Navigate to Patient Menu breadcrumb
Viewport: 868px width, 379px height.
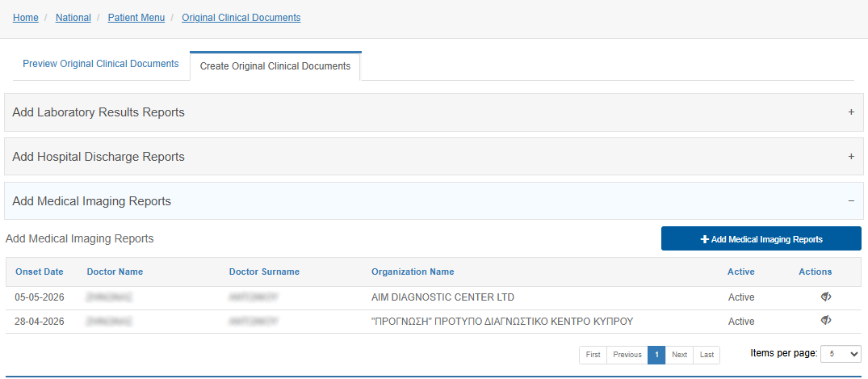click(136, 18)
